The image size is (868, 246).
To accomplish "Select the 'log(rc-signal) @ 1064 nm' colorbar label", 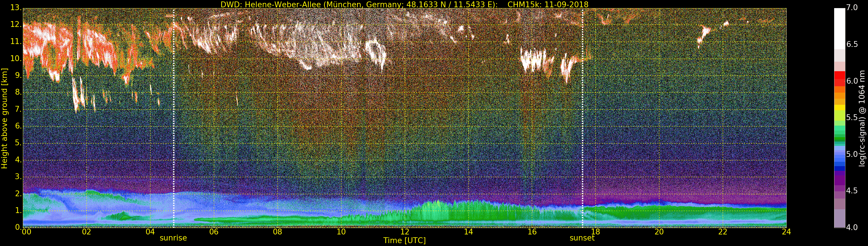I will tap(862, 118).
